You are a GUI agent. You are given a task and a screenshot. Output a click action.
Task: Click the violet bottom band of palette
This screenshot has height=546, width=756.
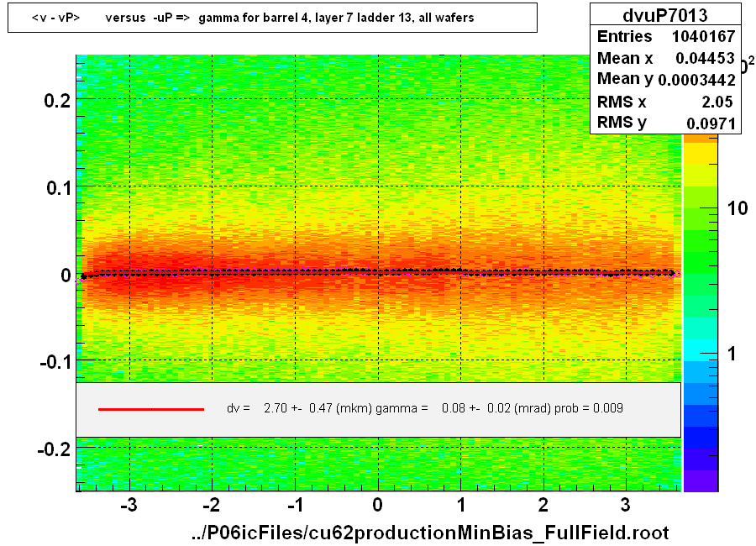coord(701,481)
